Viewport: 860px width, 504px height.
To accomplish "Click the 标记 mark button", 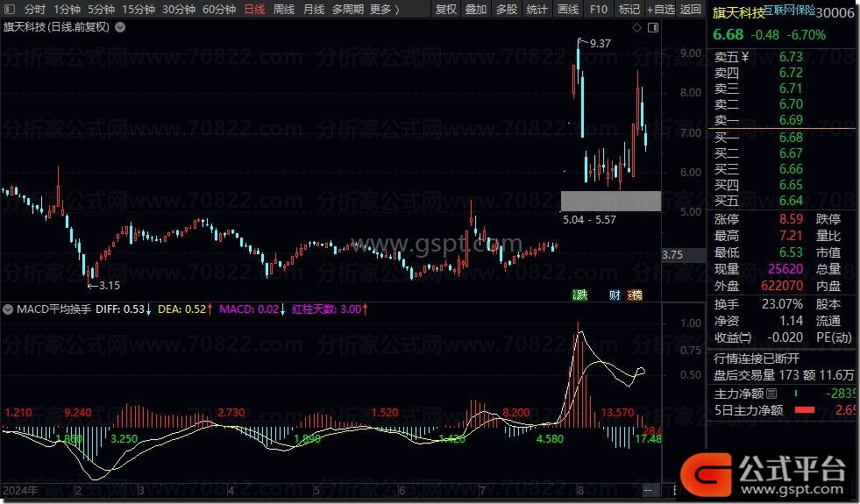I will [629, 10].
